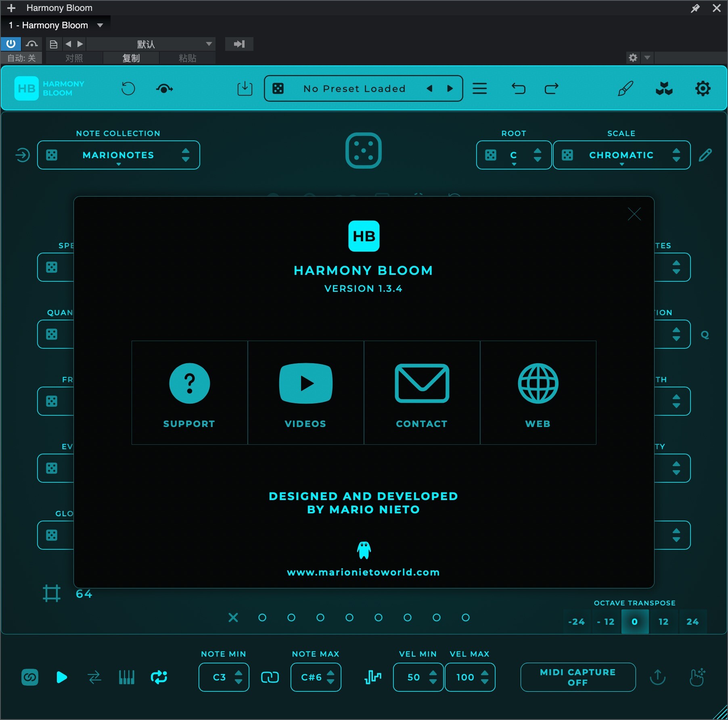Close the about dialog with the X
The width and height of the screenshot is (728, 720).
pos(634,214)
